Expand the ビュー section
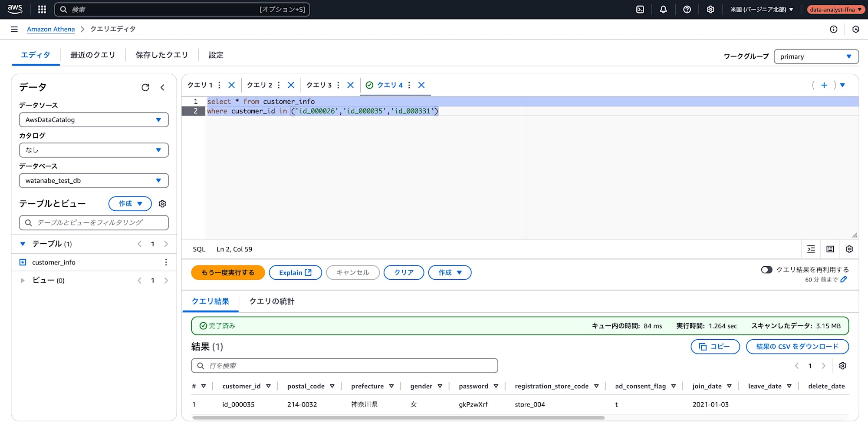868x437 pixels. point(23,281)
